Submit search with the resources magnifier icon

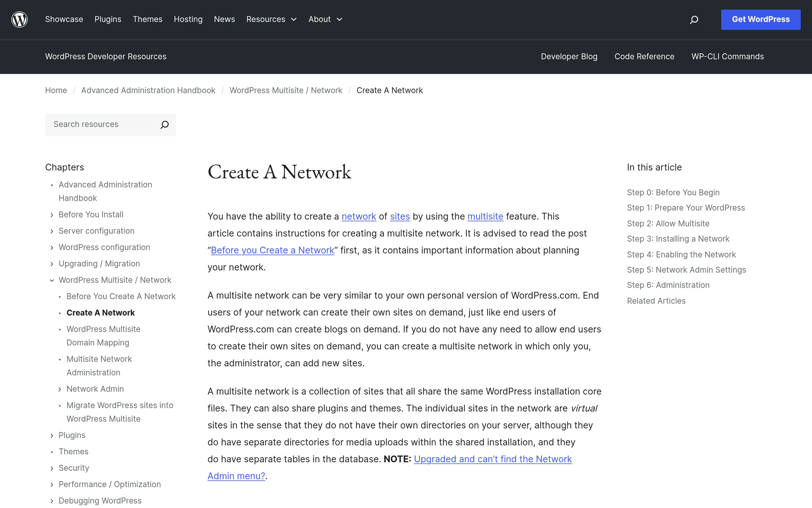[164, 125]
